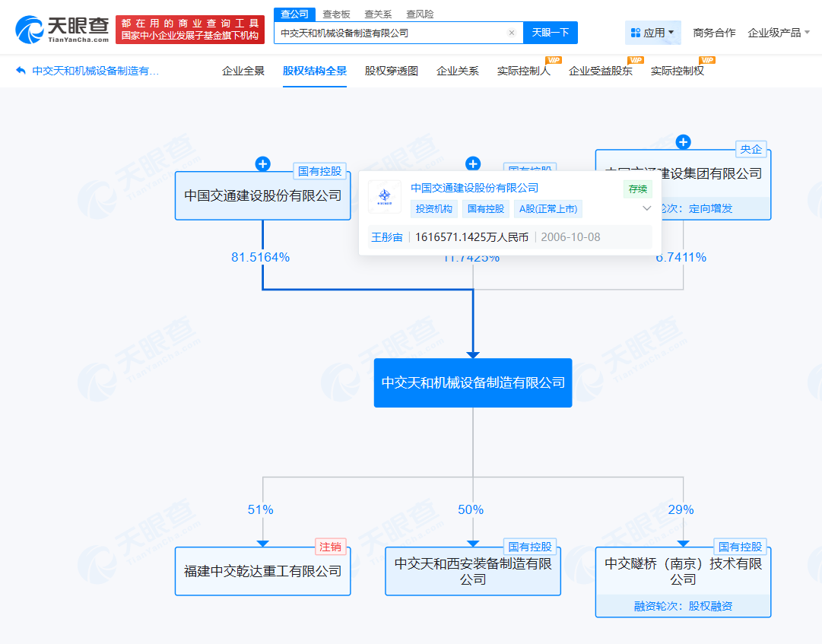
Task: Switch to the 查老板 search tab
Action: tap(336, 14)
